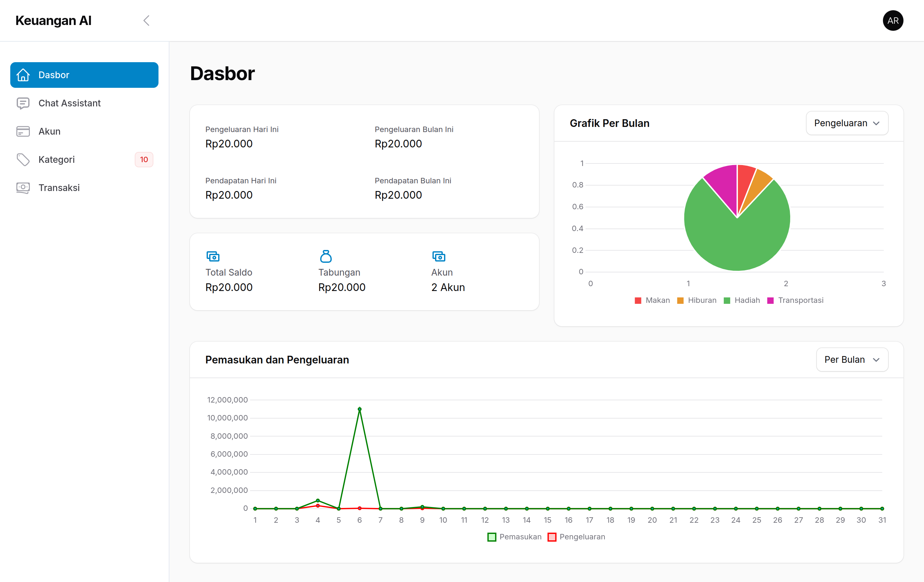Open the Pengeluaran chart type dropdown

tap(846, 123)
